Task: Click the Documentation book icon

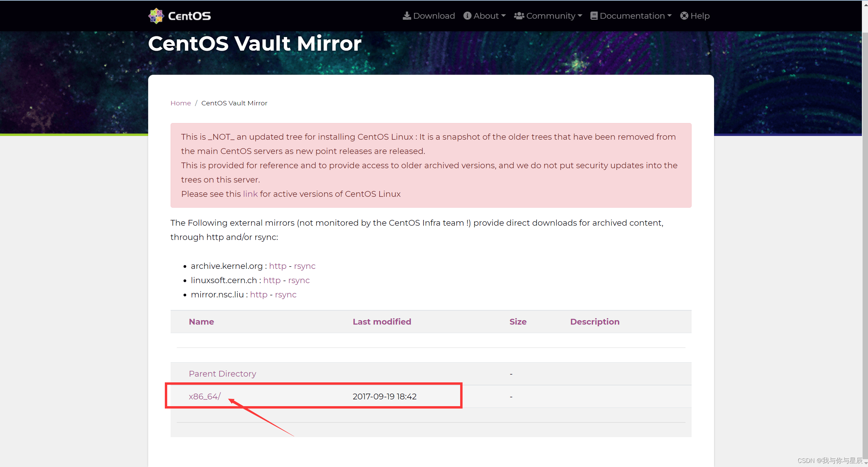Action: (594, 16)
